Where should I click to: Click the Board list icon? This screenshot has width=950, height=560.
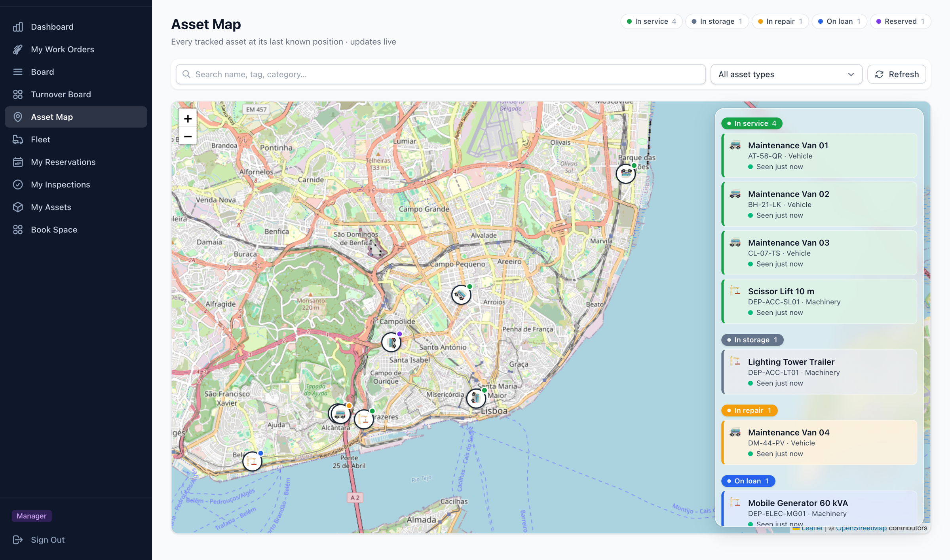18,72
